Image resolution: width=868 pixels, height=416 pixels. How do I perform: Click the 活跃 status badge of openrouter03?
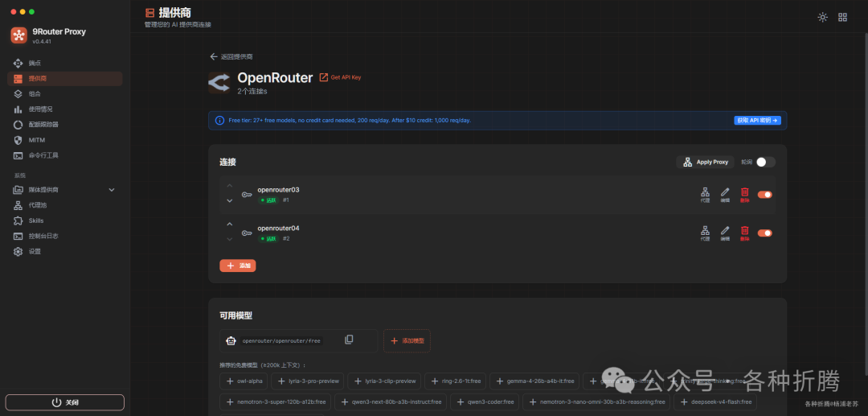click(x=268, y=200)
